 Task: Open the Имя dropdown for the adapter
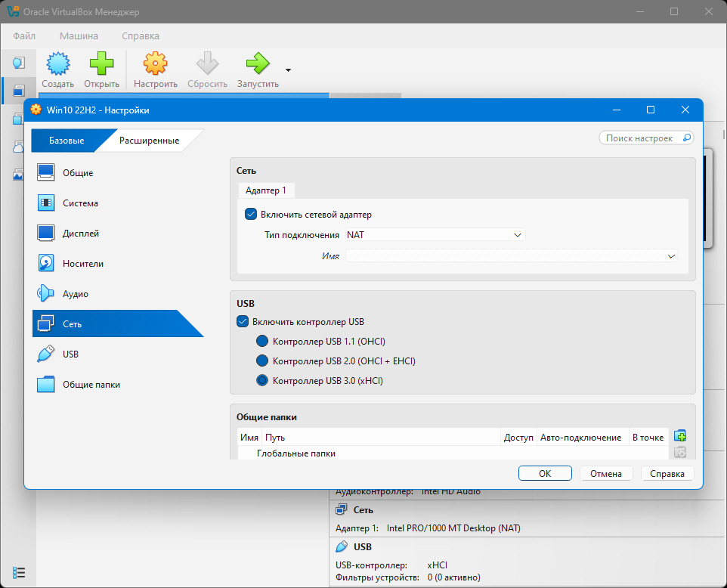click(x=512, y=256)
